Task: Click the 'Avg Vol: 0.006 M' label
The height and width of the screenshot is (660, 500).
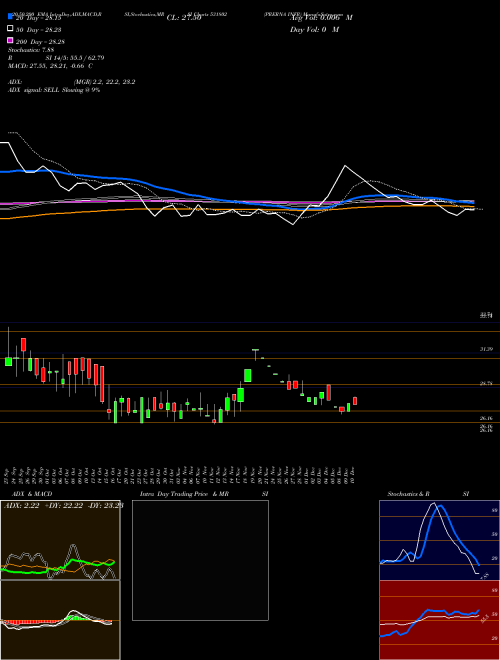Action: tap(322, 18)
